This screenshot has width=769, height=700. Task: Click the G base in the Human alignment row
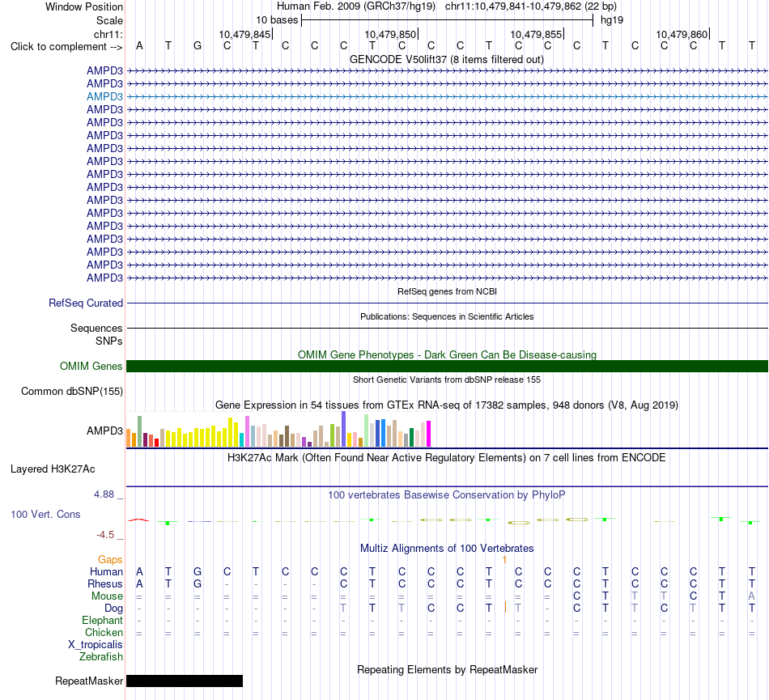198,571
